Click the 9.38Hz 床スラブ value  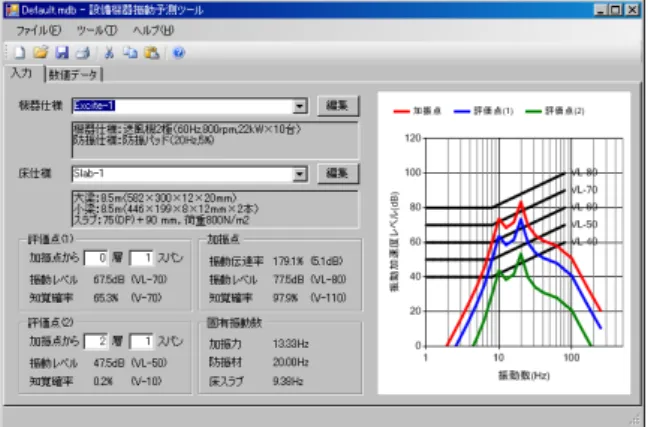[x=288, y=381]
